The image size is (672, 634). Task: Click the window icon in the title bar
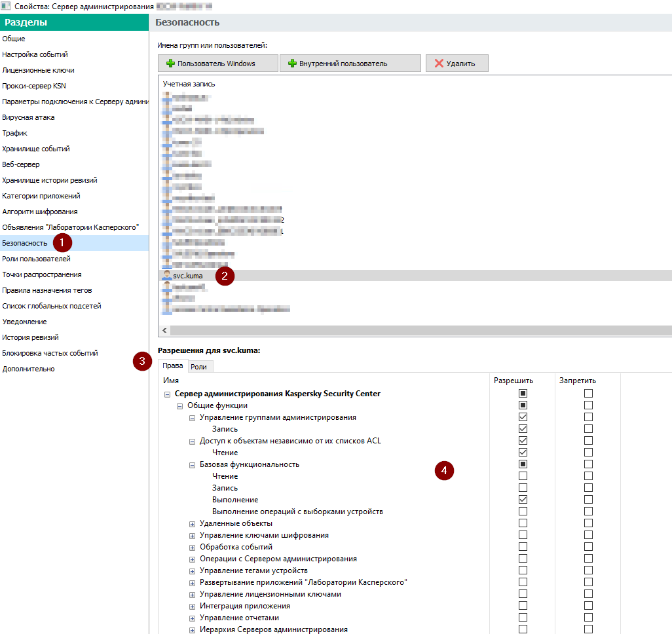click(6, 6)
